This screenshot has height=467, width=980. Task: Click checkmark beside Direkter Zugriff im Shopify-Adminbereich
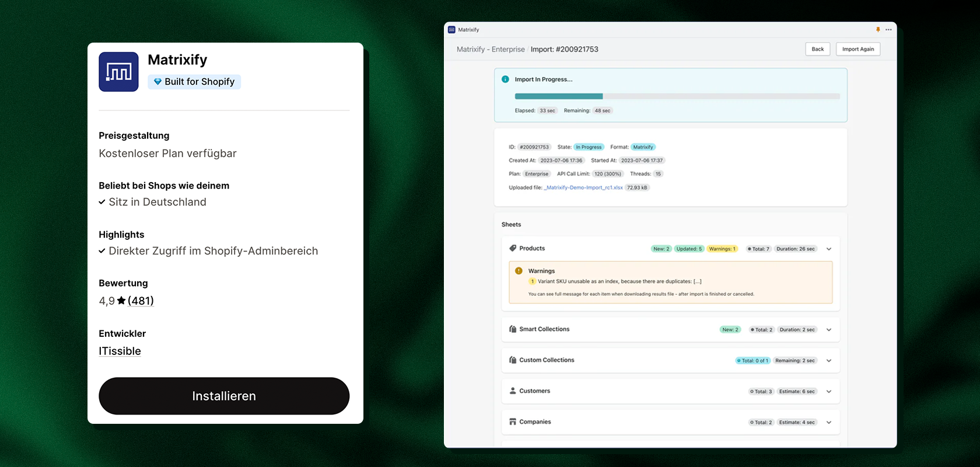tap(102, 251)
